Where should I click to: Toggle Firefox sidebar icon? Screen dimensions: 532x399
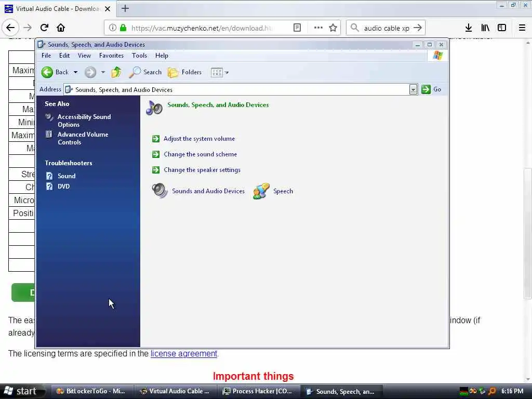click(502, 28)
